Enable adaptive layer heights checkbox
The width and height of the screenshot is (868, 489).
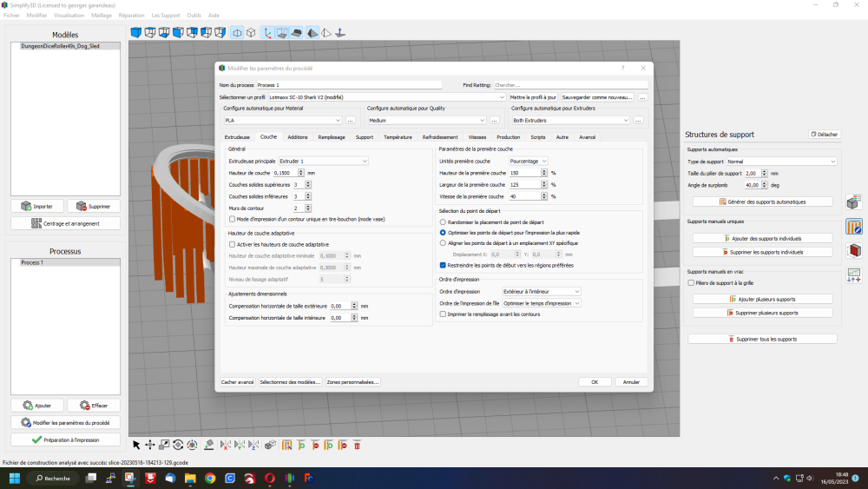[x=232, y=244]
